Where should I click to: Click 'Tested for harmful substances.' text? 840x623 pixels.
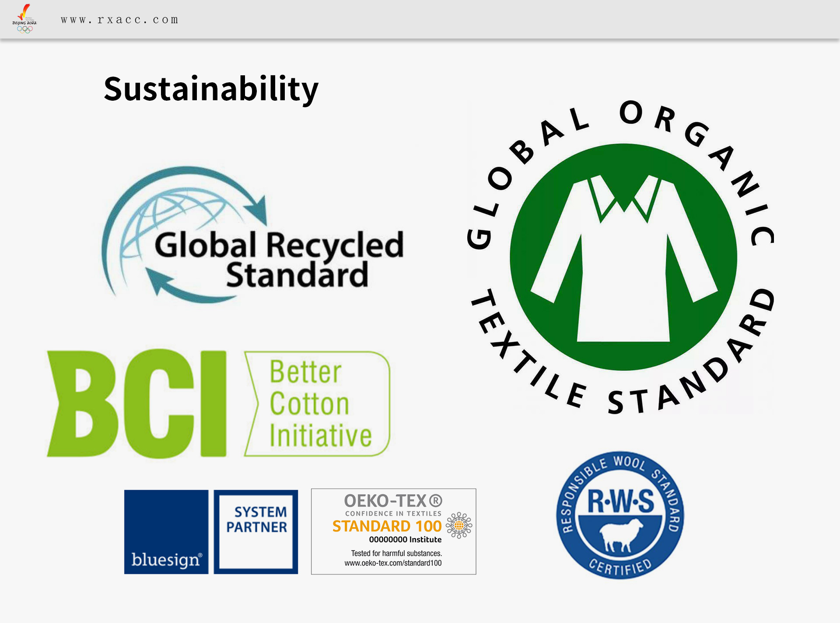coord(396,553)
